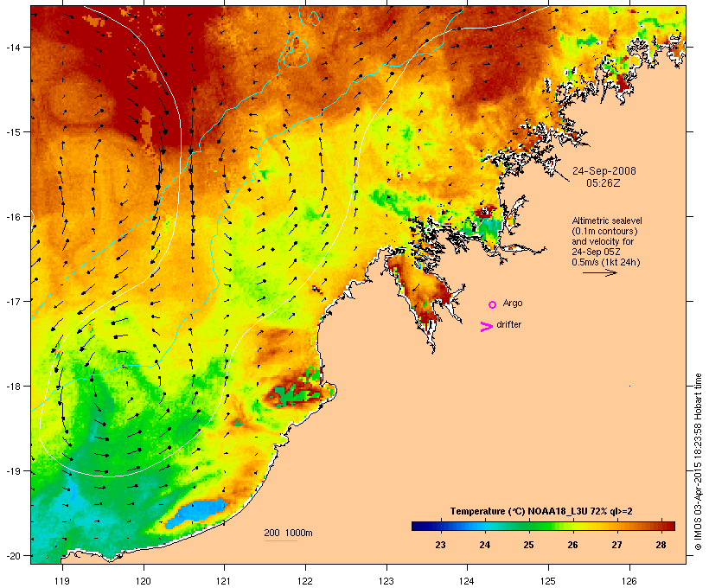Click the blue cold-water patch near the southern coast
Viewport: 709px width, 588px height.
click(196, 513)
